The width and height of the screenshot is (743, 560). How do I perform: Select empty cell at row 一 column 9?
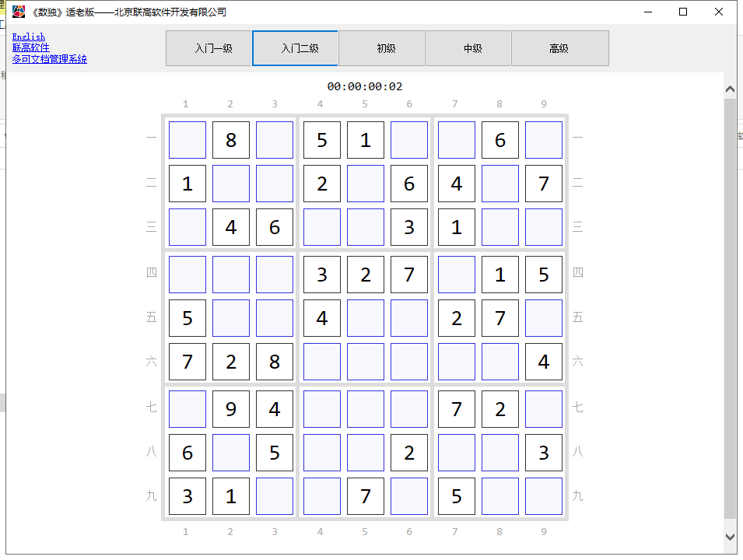(x=544, y=140)
